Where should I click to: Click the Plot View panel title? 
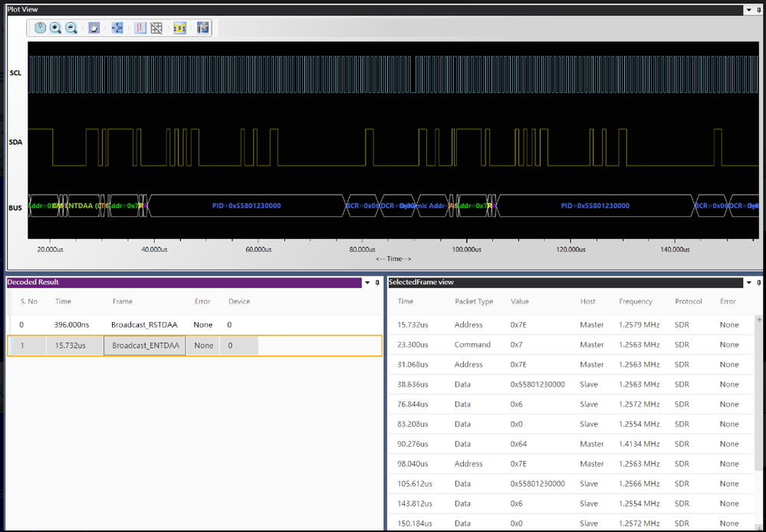coord(22,9)
